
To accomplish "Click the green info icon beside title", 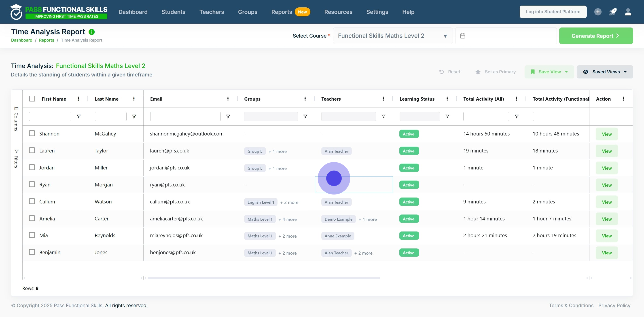I will click(91, 32).
